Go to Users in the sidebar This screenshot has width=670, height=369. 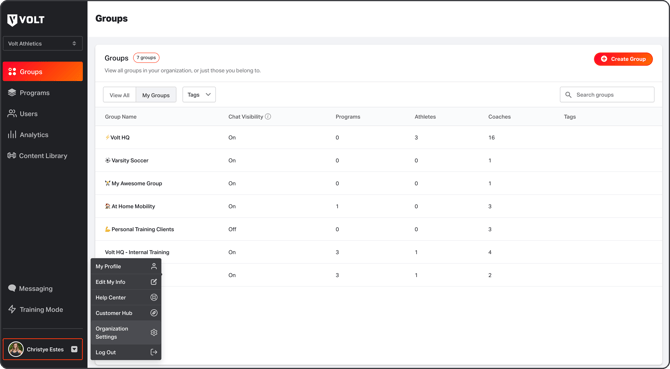click(x=42, y=114)
